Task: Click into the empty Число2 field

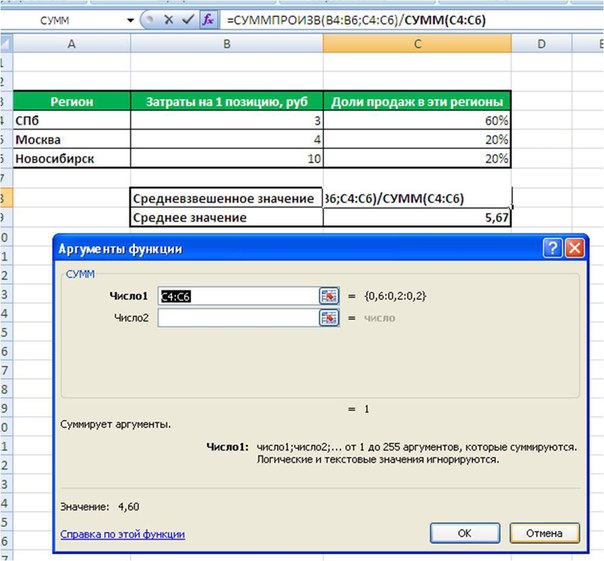Action: click(x=236, y=317)
